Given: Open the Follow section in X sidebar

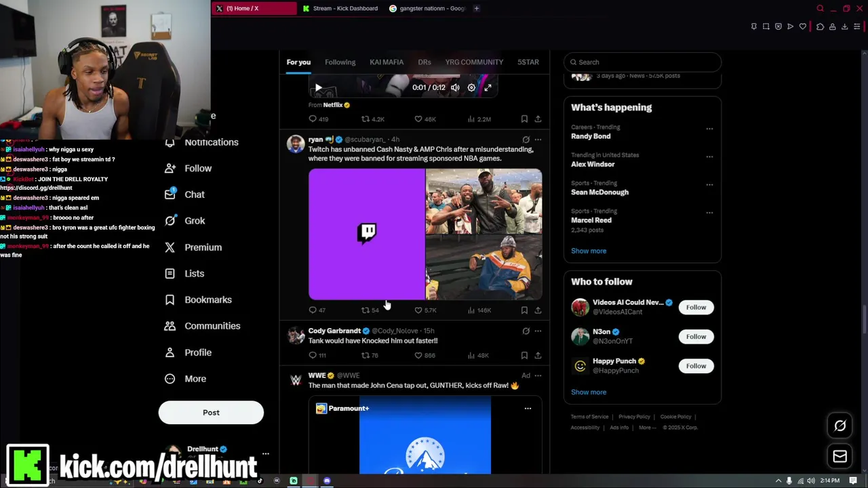Looking at the screenshot, I should point(189,168).
